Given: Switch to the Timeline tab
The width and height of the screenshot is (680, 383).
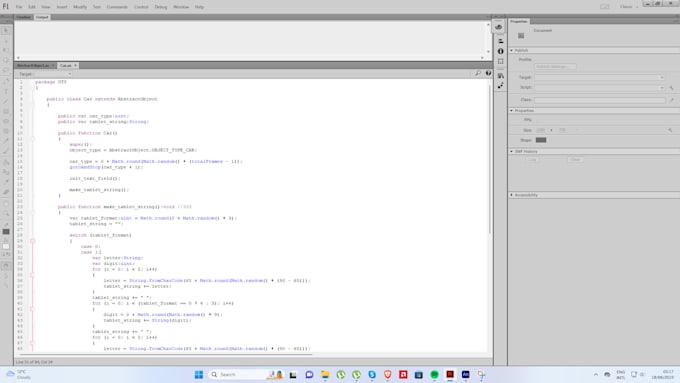Looking at the screenshot, I should (23, 17).
